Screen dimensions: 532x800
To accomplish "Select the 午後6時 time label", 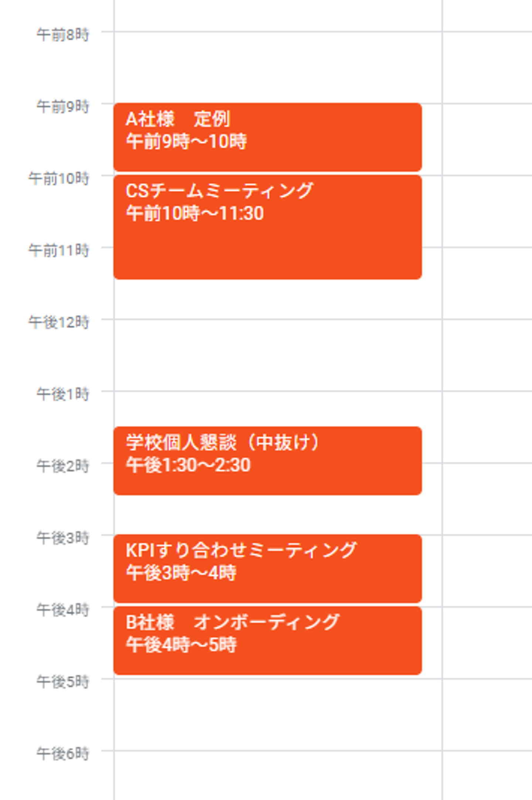I will tap(63, 753).
